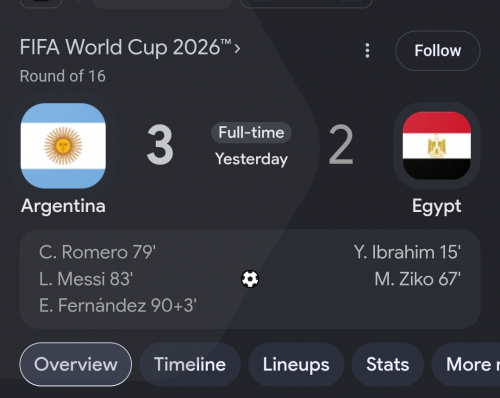The height and width of the screenshot is (398, 500).
Task: Open the Lineups tab
Action: pos(296,364)
